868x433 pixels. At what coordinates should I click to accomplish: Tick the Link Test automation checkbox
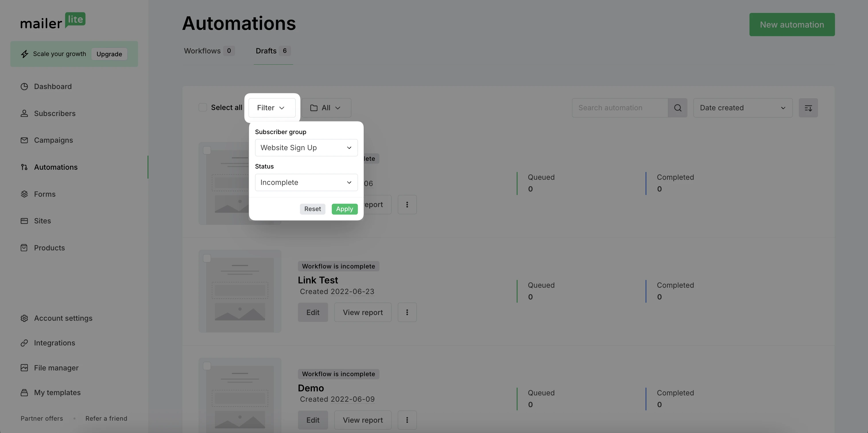coord(207,258)
